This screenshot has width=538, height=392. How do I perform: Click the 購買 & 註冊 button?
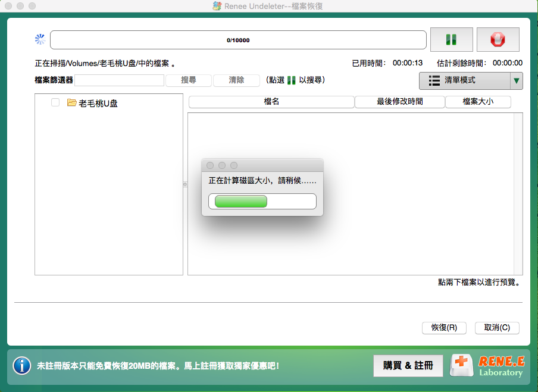pos(408,366)
